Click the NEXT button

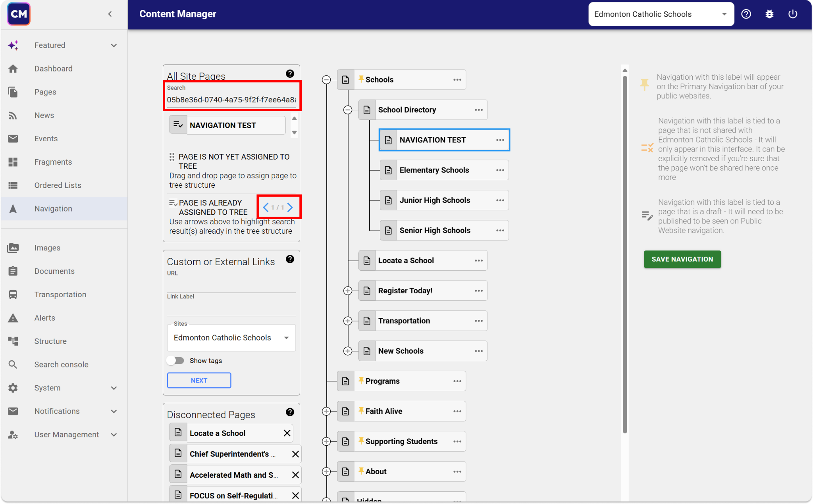[x=199, y=380]
